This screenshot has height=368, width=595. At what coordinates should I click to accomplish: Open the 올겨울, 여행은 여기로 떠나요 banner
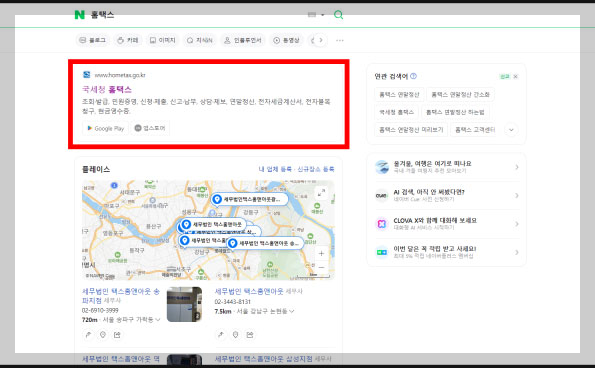click(x=446, y=167)
